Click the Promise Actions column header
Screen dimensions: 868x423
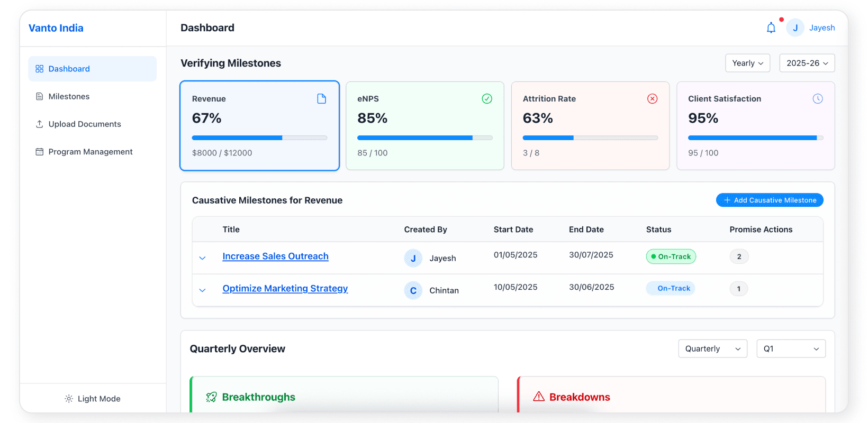[761, 229]
